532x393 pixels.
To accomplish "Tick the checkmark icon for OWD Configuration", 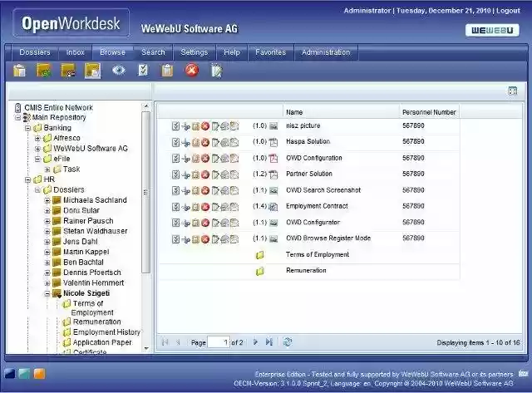I will click(175, 159).
